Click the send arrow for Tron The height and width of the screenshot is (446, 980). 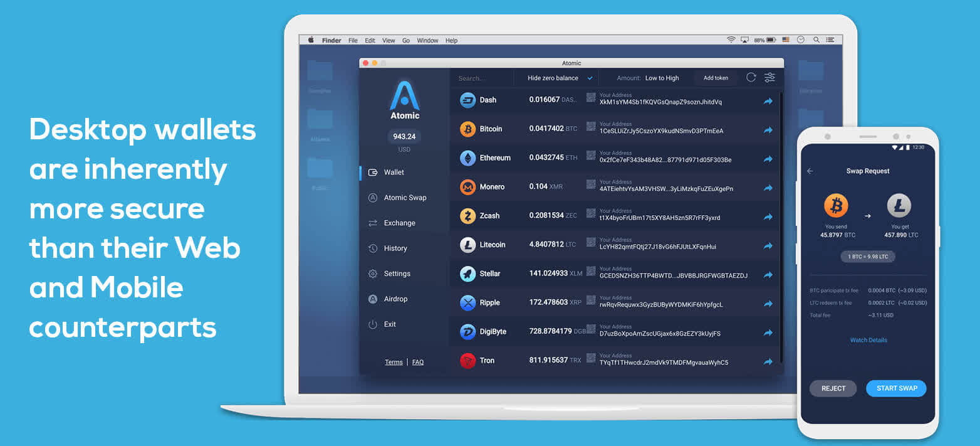(x=768, y=362)
